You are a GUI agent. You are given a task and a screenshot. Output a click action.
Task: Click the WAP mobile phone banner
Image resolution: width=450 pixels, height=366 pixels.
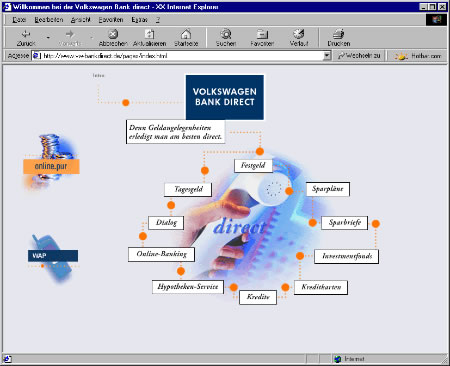click(x=53, y=256)
